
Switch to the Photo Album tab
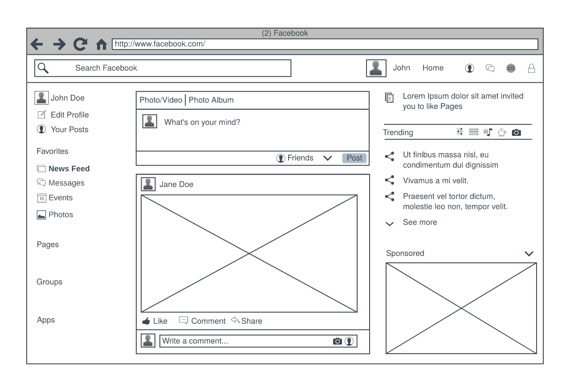211,100
